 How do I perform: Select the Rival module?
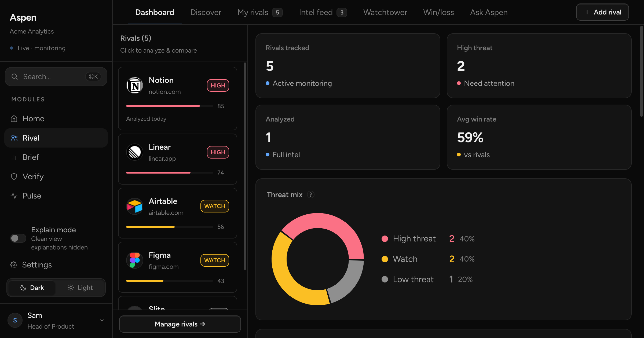(x=56, y=138)
